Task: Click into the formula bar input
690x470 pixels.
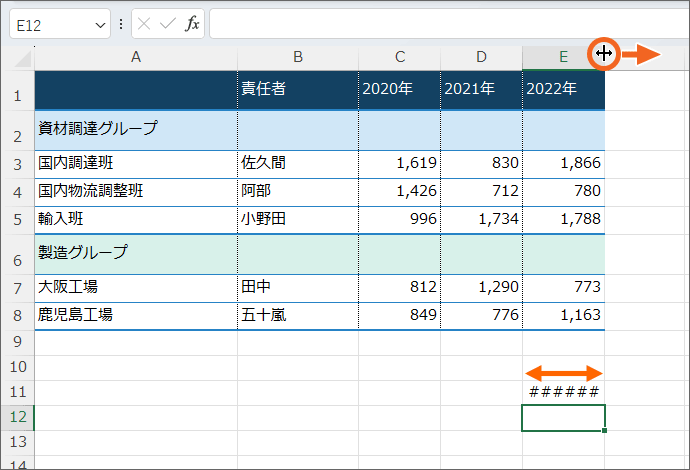Action: 449,24
